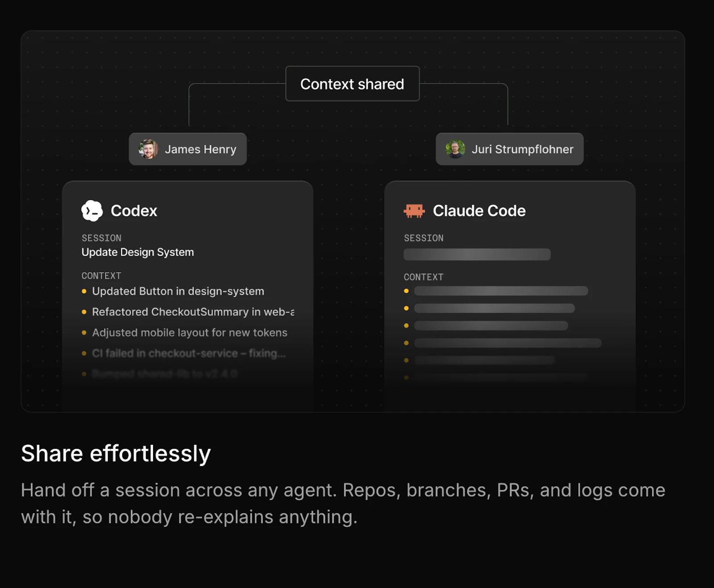714x588 pixels.
Task: Click the Codex logo icon
Action: (x=92, y=211)
